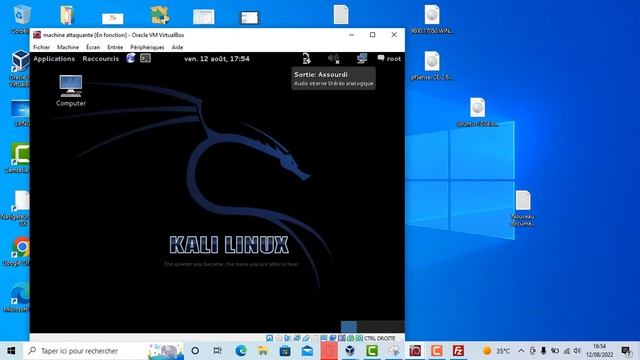The image size is (640, 360).
Task: Open the Écran menu in VirtualBox
Action: (x=93, y=47)
